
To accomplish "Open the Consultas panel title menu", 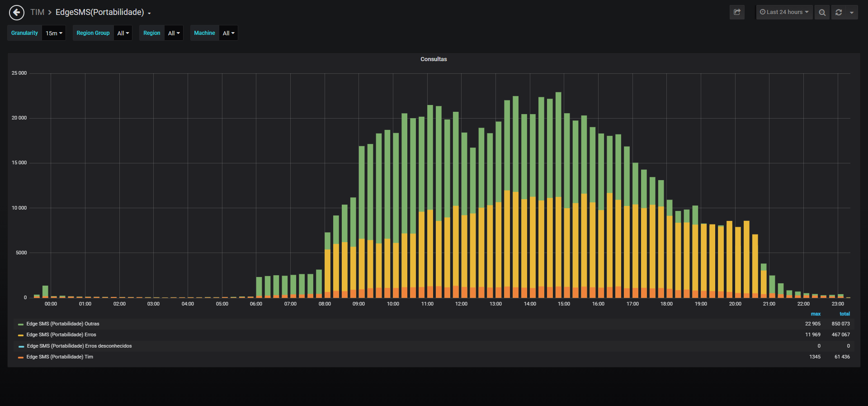I will pyautogui.click(x=434, y=59).
